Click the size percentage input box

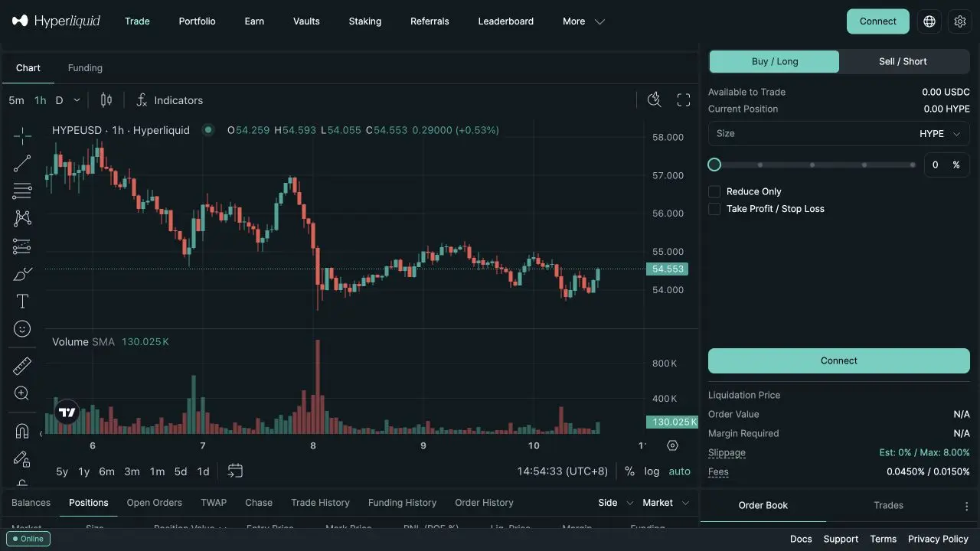(x=947, y=165)
